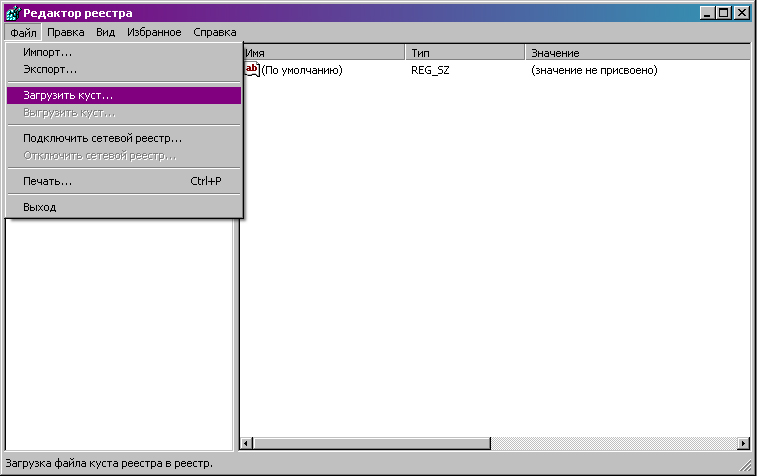Select the Загрузить куст... menu entry
This screenshot has height=476, width=757.
68,95
